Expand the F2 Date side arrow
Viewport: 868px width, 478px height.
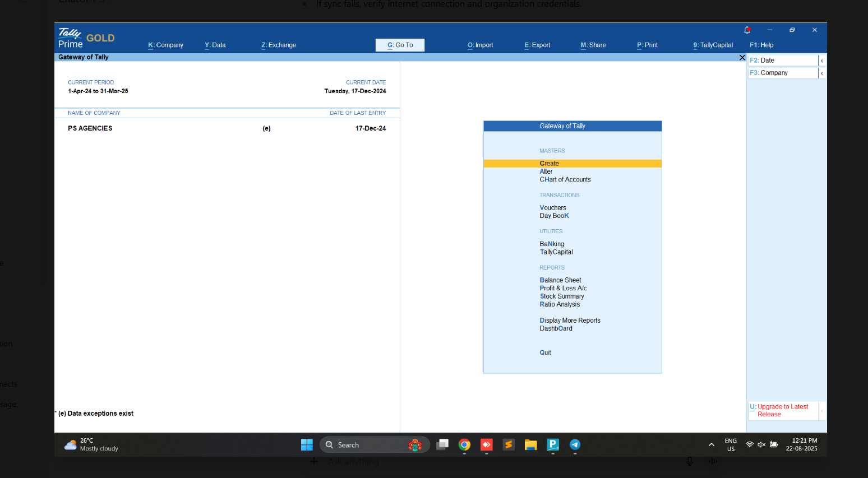point(822,61)
